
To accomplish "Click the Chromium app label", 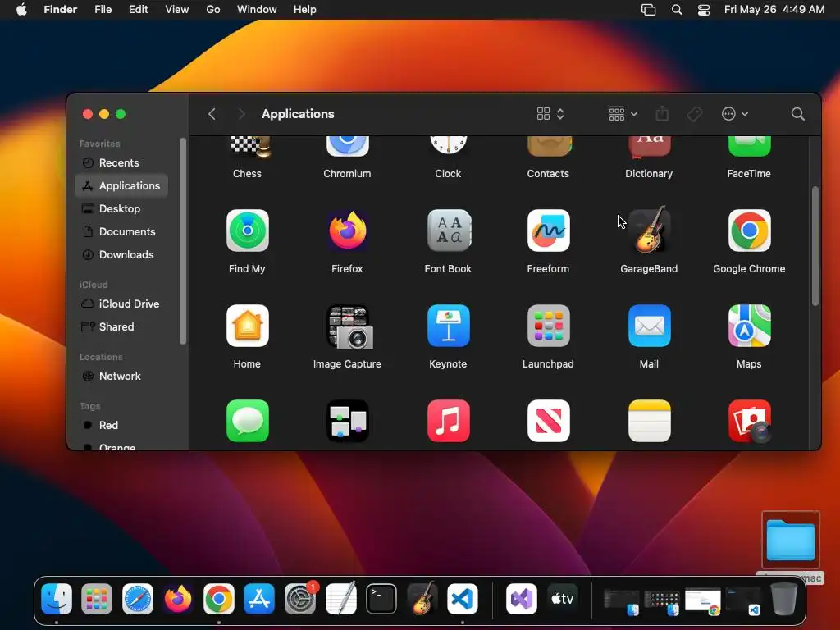I will [347, 174].
